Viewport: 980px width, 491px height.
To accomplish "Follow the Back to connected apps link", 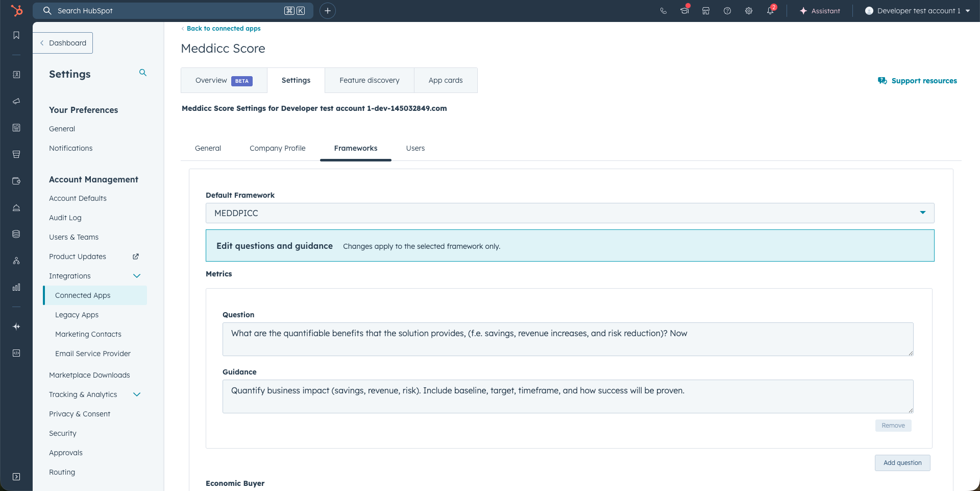I will pos(223,29).
